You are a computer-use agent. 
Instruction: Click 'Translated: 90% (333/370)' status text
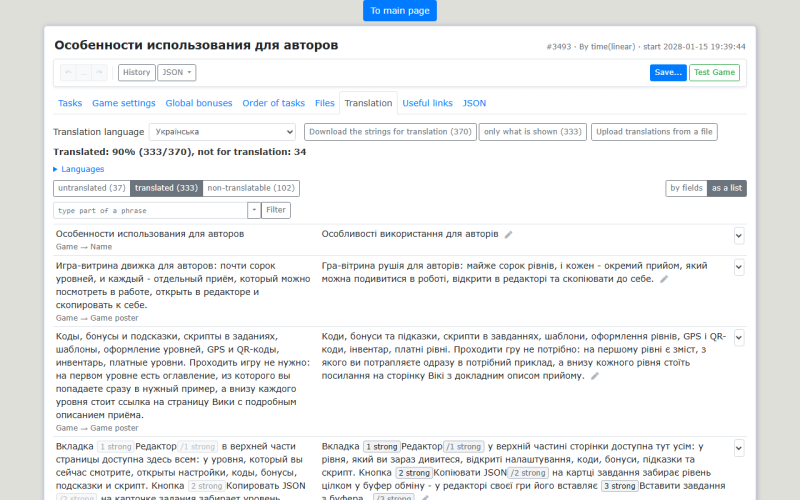[180, 152]
